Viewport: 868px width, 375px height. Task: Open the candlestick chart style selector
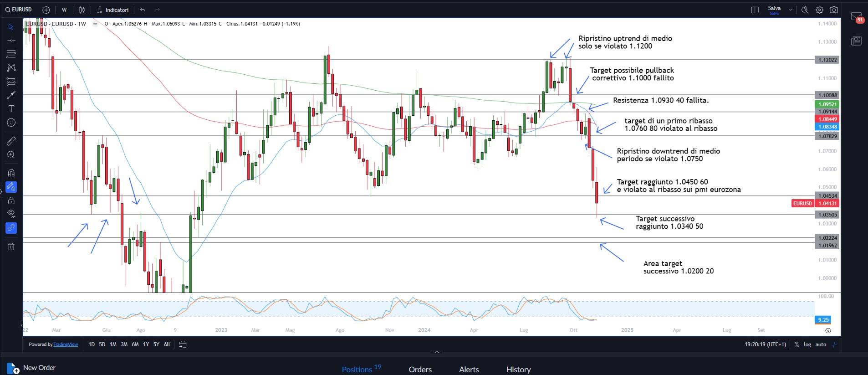[82, 10]
